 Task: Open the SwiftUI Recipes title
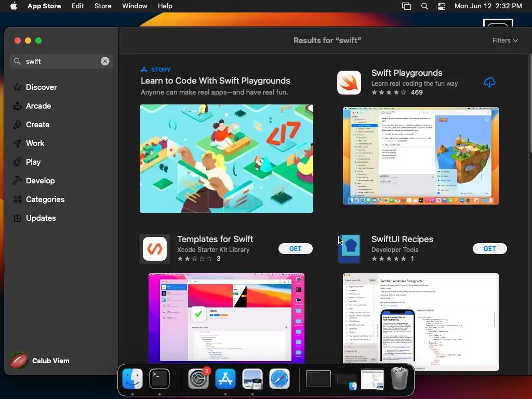pyautogui.click(x=402, y=239)
